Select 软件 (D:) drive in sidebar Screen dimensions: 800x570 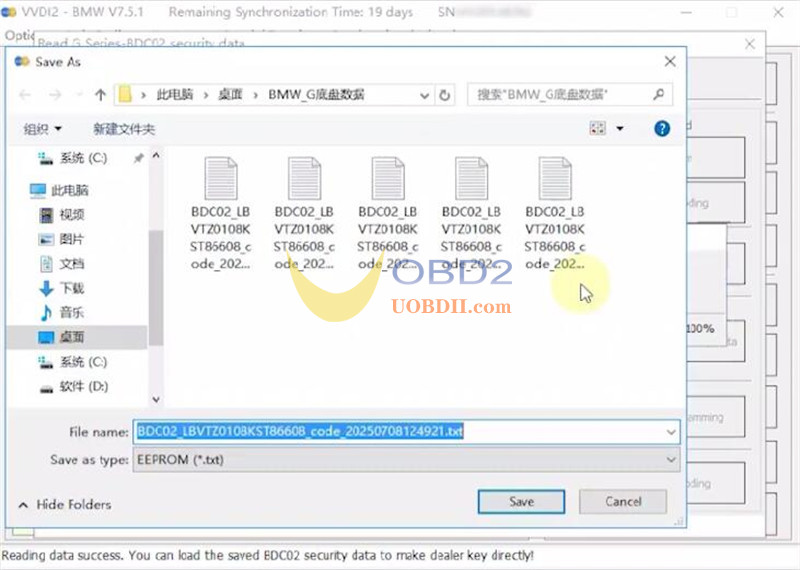74,387
